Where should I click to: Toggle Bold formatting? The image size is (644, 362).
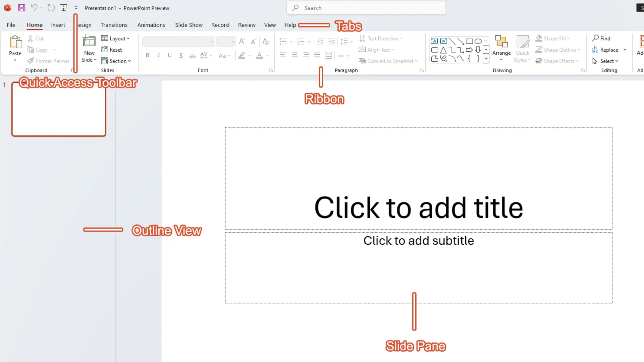(x=147, y=56)
